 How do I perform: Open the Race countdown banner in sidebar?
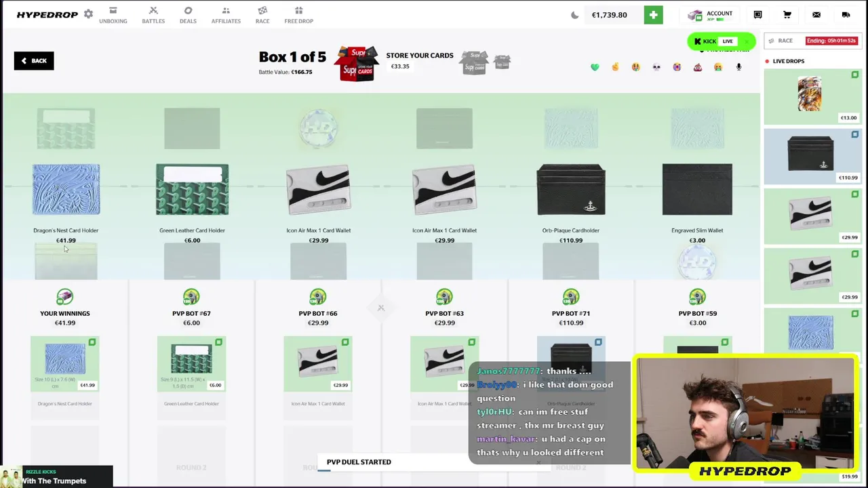tap(812, 41)
